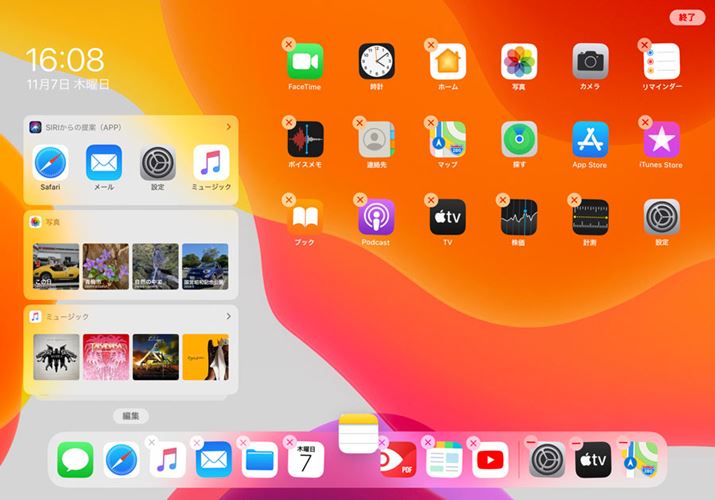The width and height of the screenshot is (715, 500).
Task: Open the Clock app (時計)
Action: click(376, 62)
